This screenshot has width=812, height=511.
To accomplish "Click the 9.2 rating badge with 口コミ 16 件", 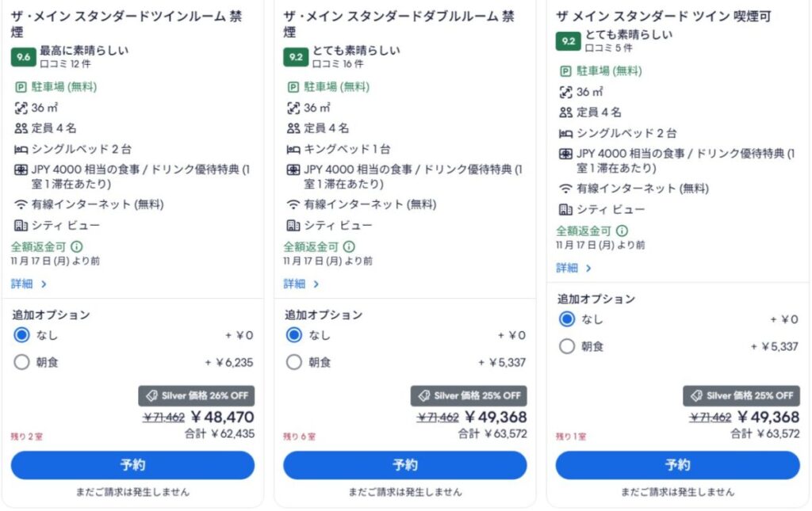I will tap(296, 57).
